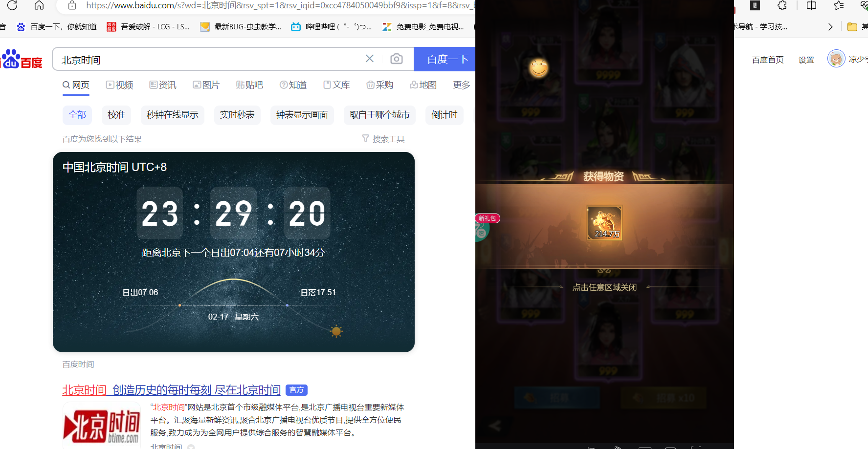868x449 pixels.
Task: Open the 文库 tab
Action: tap(336, 85)
